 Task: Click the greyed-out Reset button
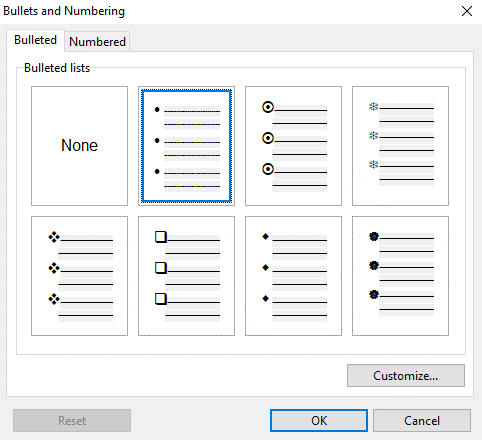point(72,421)
